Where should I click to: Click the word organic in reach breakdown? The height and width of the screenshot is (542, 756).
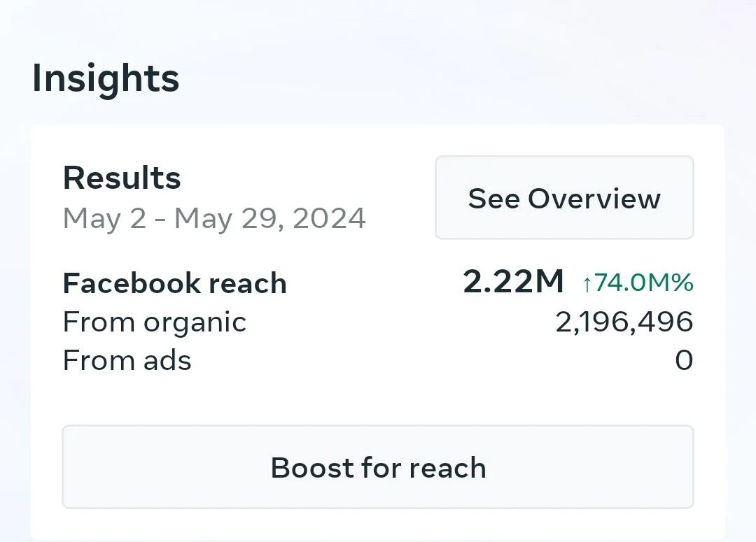pos(195,324)
